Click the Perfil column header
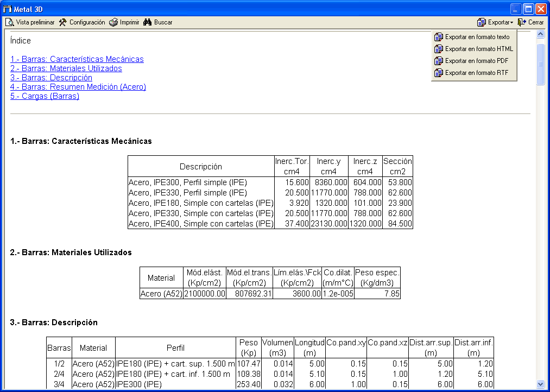The width and height of the screenshot is (550, 392). 175,348
